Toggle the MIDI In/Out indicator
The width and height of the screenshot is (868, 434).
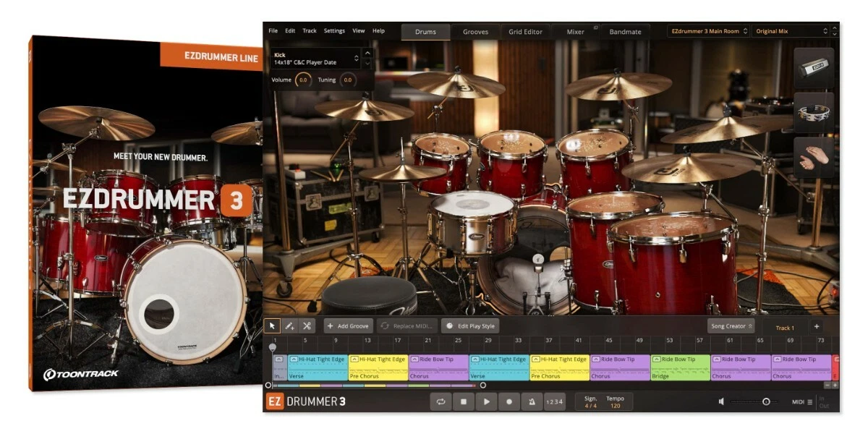point(825,401)
